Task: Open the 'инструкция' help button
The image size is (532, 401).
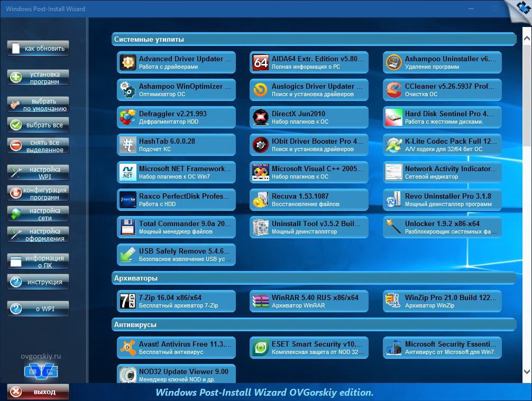Action: [38, 282]
